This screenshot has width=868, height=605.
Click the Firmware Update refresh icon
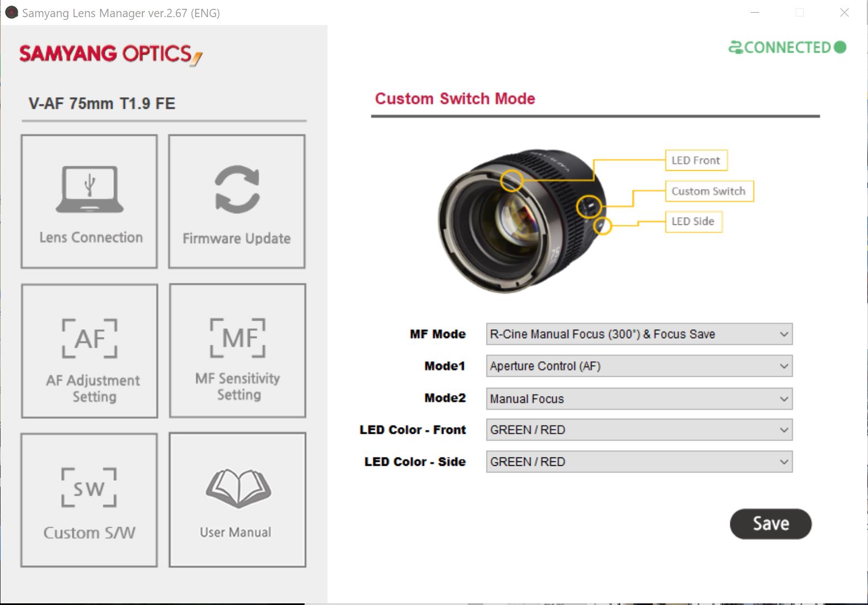tap(237, 190)
